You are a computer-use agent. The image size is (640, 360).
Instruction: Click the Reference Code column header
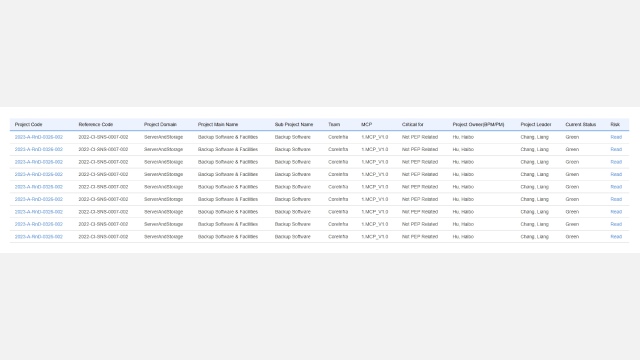tap(96, 124)
